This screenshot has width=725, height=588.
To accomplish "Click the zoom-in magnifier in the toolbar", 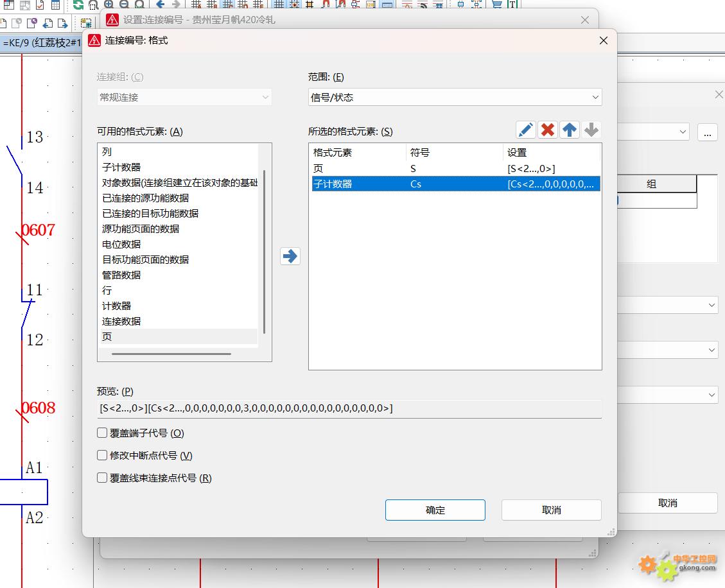I will [x=109, y=4].
